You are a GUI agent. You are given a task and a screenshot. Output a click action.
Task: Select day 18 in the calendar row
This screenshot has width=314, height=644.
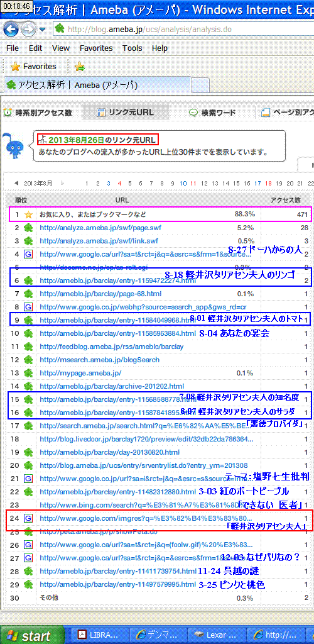[x=268, y=184]
